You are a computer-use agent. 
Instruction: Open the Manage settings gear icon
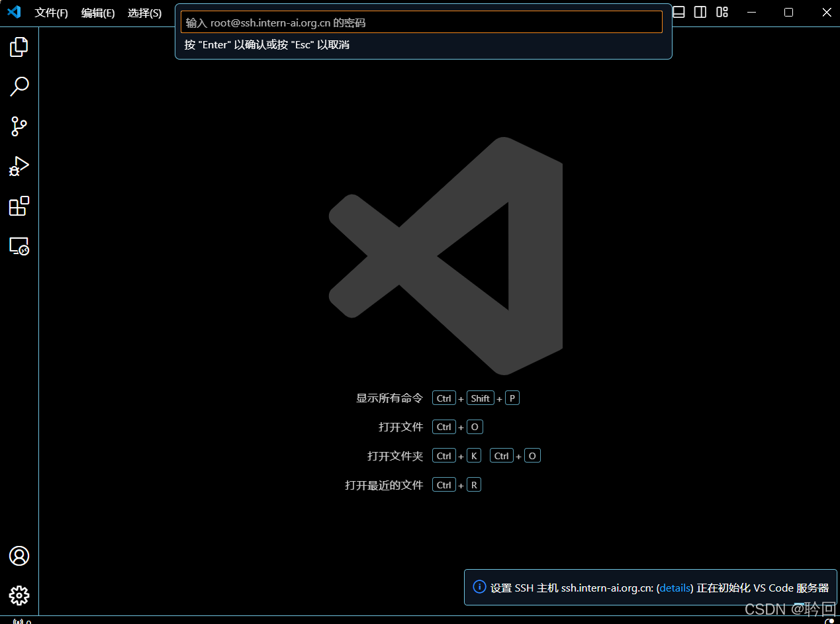click(19, 596)
